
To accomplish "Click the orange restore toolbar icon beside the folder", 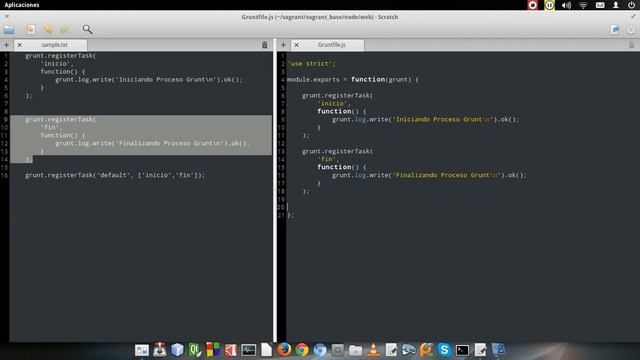I will tap(31, 29).
